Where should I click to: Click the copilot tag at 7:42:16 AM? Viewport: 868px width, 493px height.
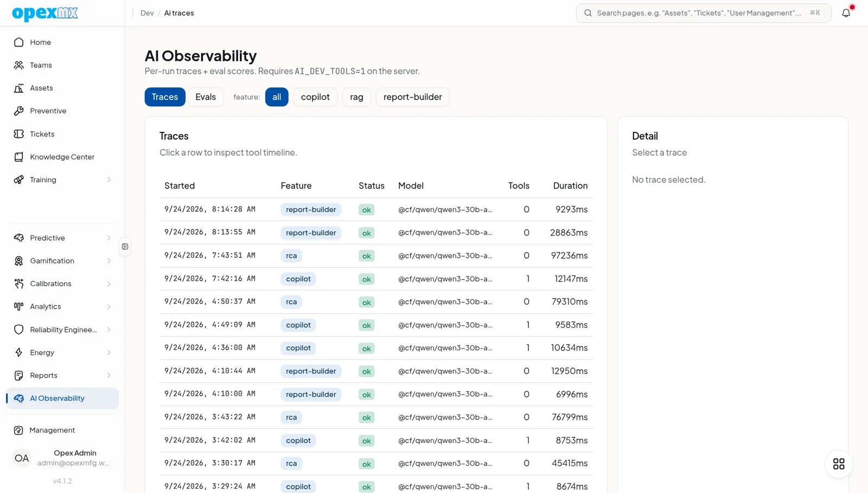coord(298,279)
